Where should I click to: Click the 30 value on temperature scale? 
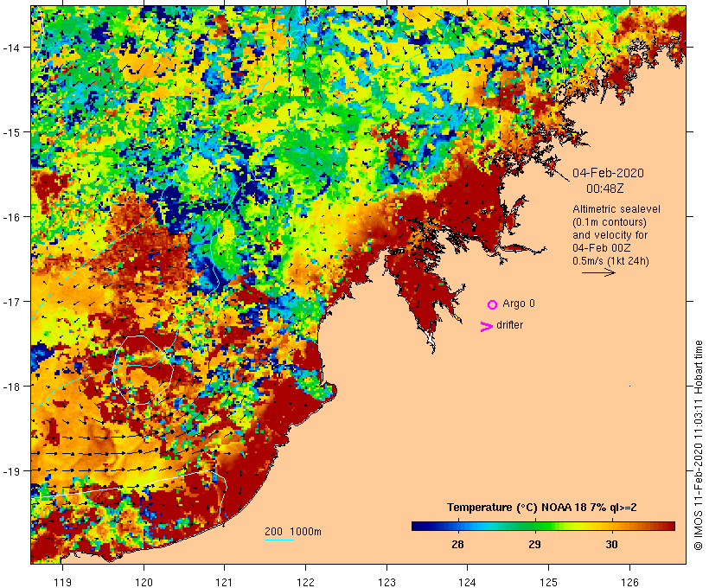point(611,545)
